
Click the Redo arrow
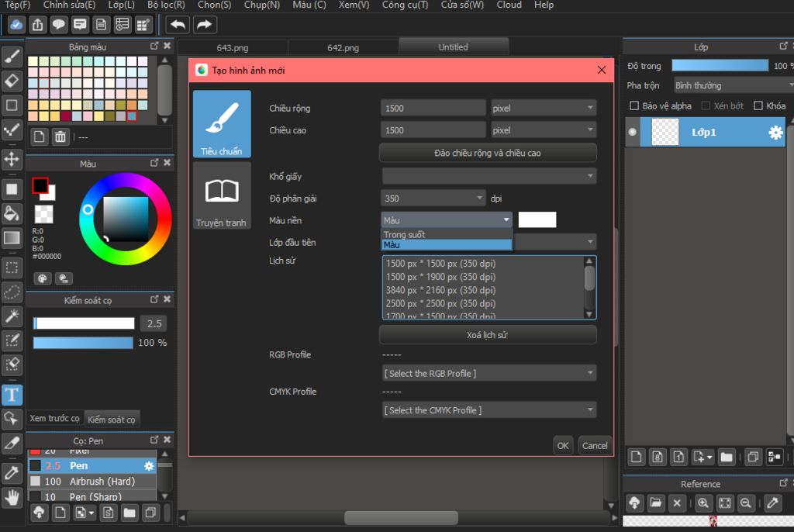point(204,24)
